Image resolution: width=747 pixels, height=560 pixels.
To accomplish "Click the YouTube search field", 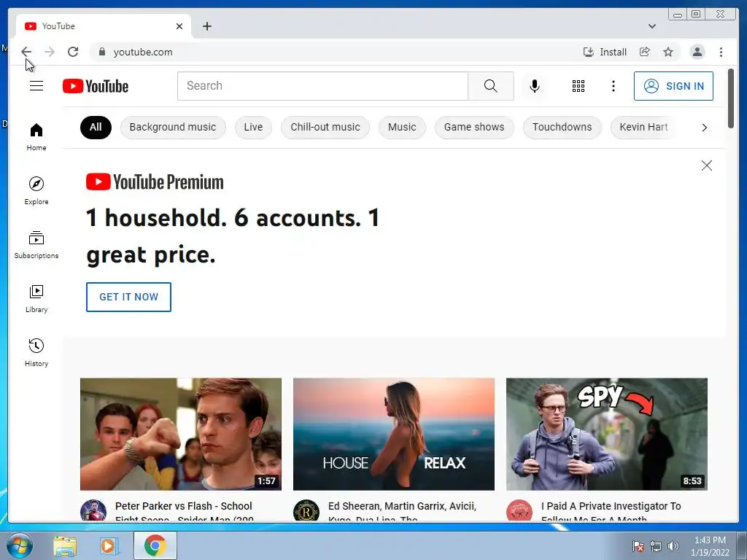I will click(322, 86).
